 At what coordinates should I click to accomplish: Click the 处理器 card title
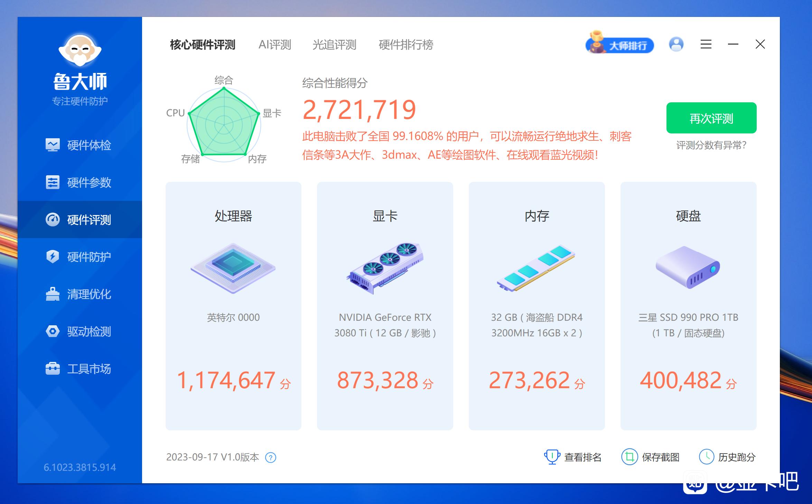[x=233, y=216]
